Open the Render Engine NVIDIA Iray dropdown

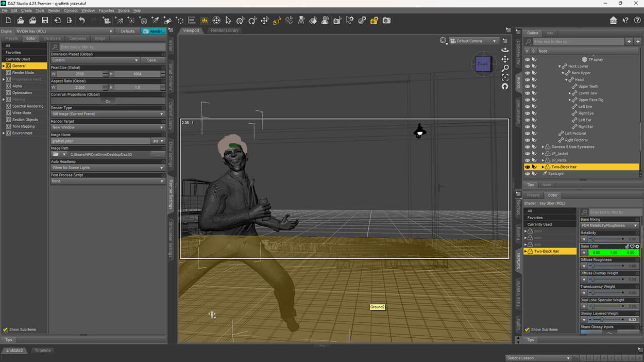pyautogui.click(x=64, y=31)
